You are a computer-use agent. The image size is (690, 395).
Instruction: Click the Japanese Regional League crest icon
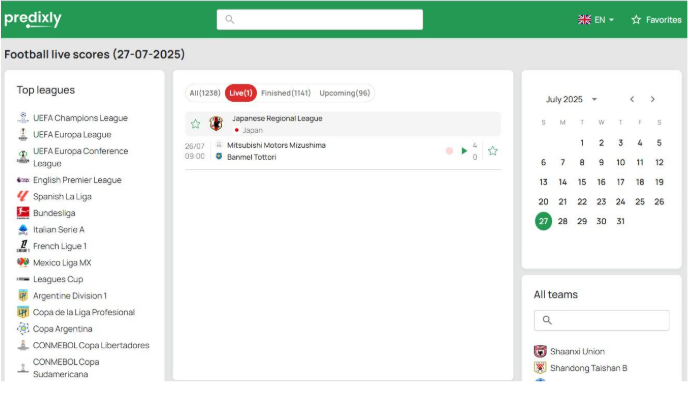pyautogui.click(x=216, y=124)
